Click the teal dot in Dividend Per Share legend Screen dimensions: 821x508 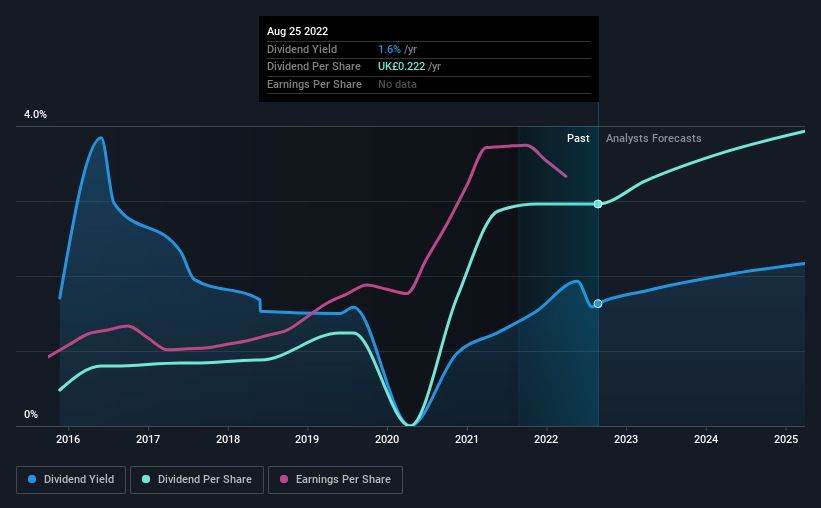tap(146, 479)
